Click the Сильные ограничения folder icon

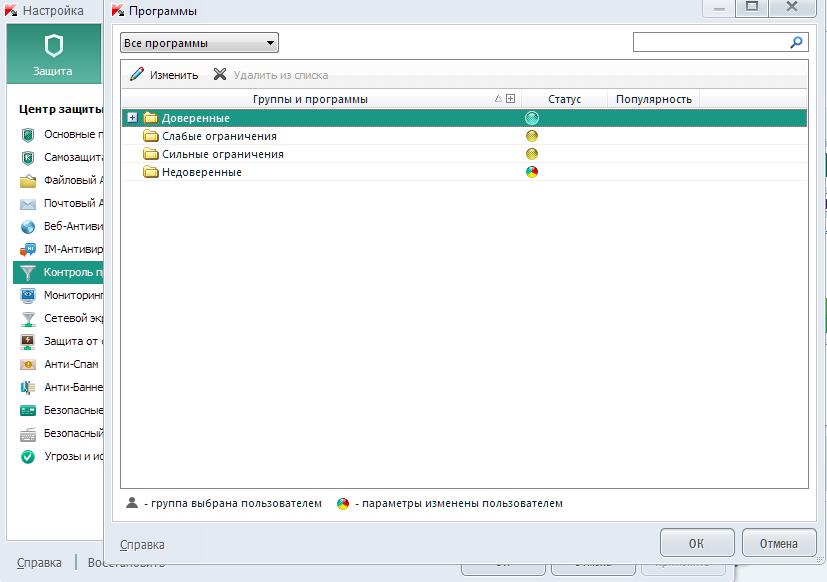151,154
